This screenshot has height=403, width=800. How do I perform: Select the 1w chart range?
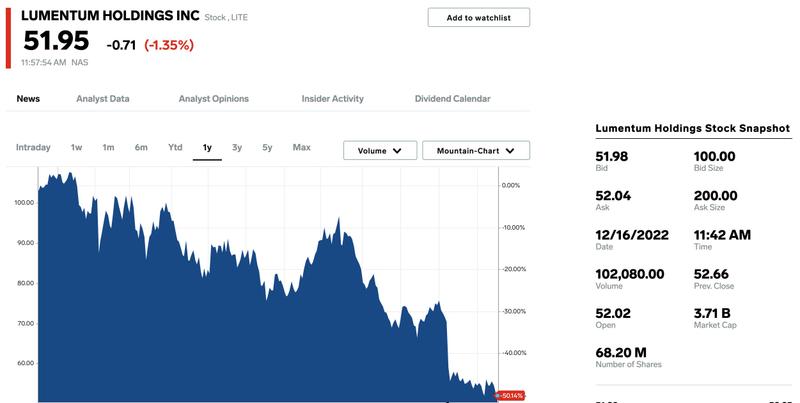[77, 147]
